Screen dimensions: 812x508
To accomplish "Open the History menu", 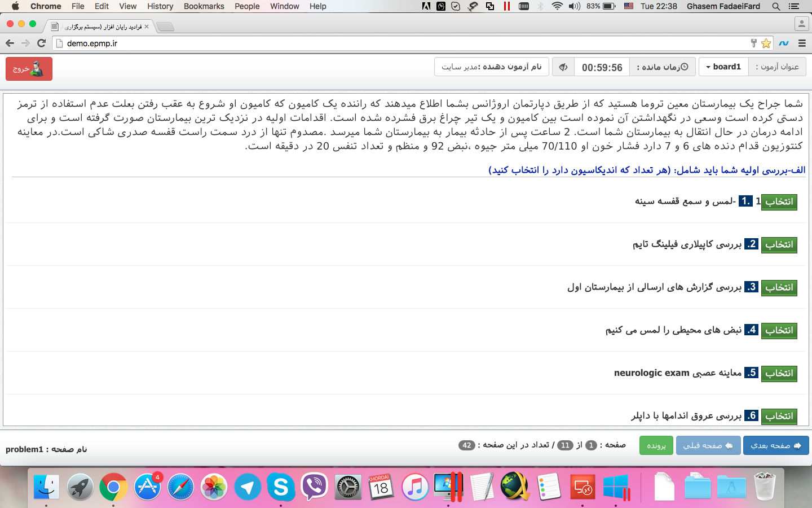I will 160,6.
